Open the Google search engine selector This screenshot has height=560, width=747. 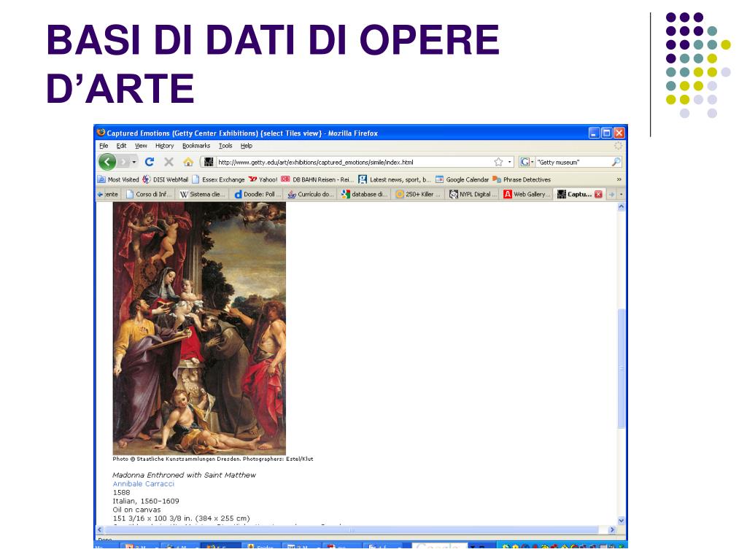(x=527, y=162)
